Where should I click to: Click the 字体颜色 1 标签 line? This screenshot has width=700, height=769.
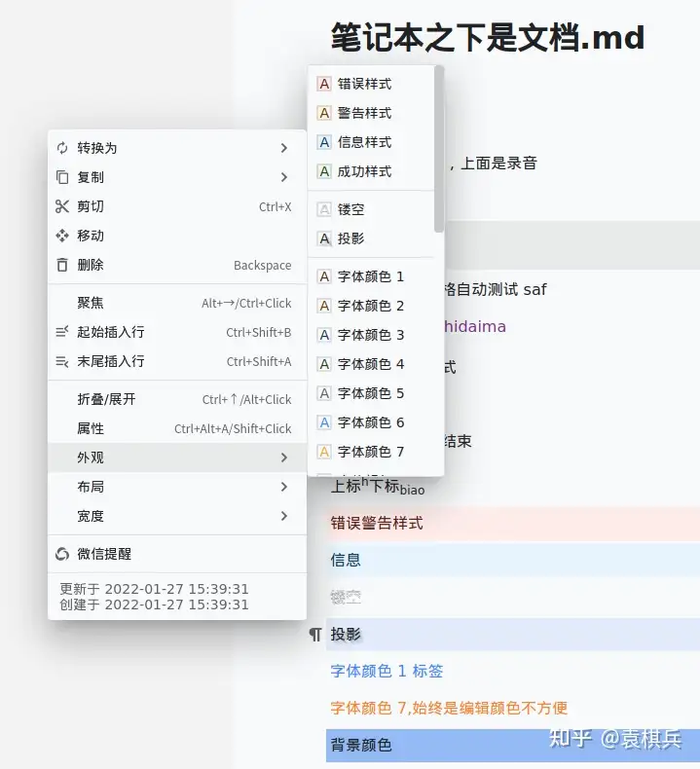click(x=387, y=671)
